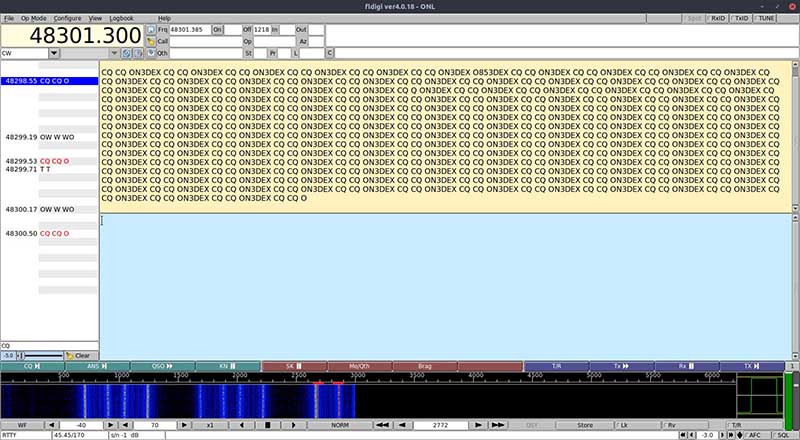
Task: Click the On time button
Action: pos(217,30)
